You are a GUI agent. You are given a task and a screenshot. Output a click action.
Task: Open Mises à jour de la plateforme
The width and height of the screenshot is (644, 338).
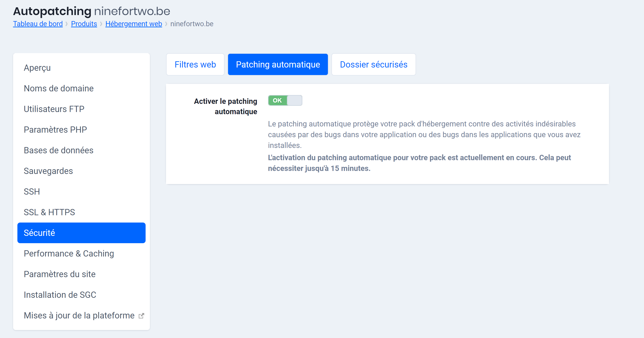coord(79,315)
